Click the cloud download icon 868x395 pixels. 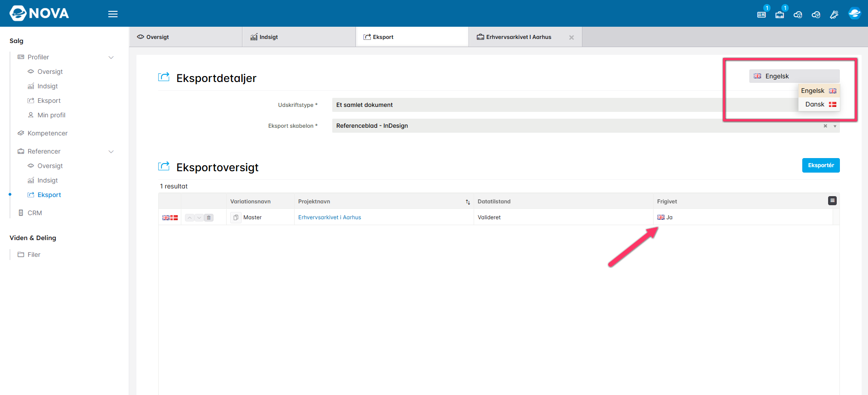pyautogui.click(x=798, y=14)
